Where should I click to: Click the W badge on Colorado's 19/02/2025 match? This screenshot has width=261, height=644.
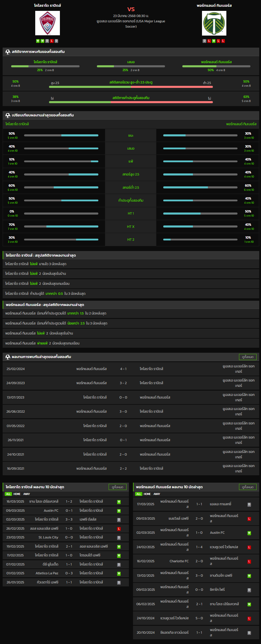tap(119, 547)
